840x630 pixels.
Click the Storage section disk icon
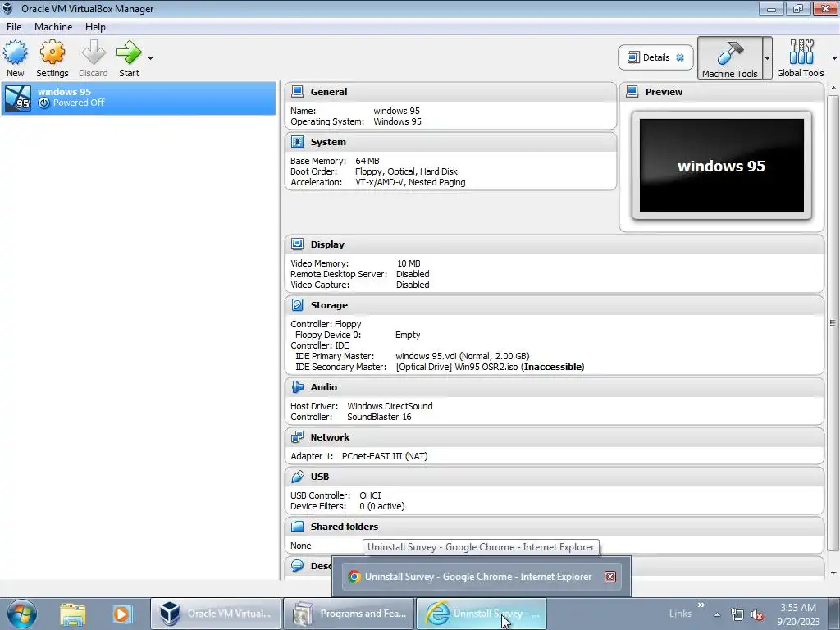(297, 305)
